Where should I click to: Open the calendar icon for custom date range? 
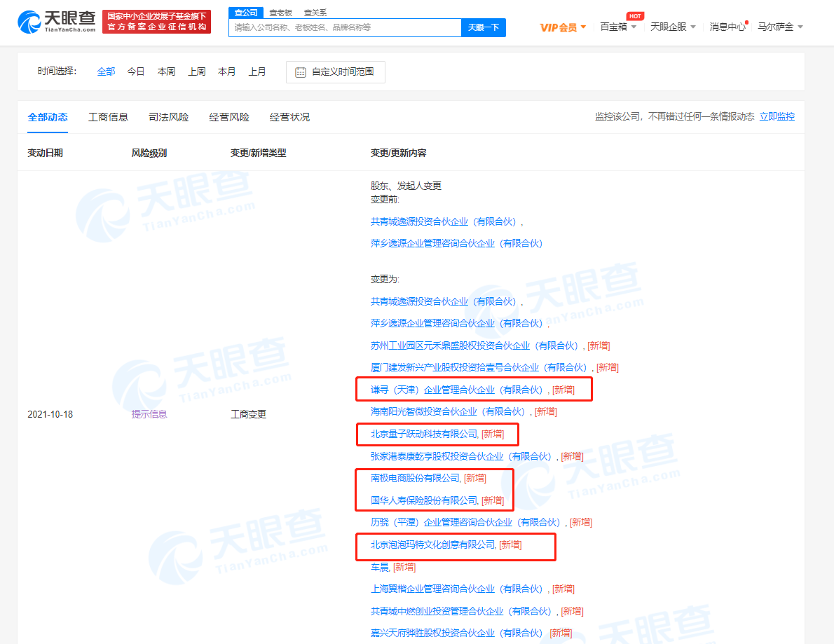301,72
